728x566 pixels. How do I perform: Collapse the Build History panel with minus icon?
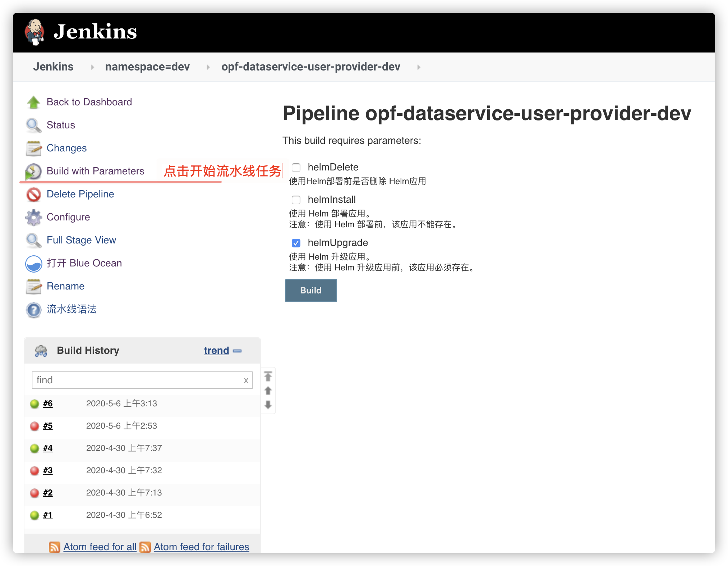tap(237, 351)
